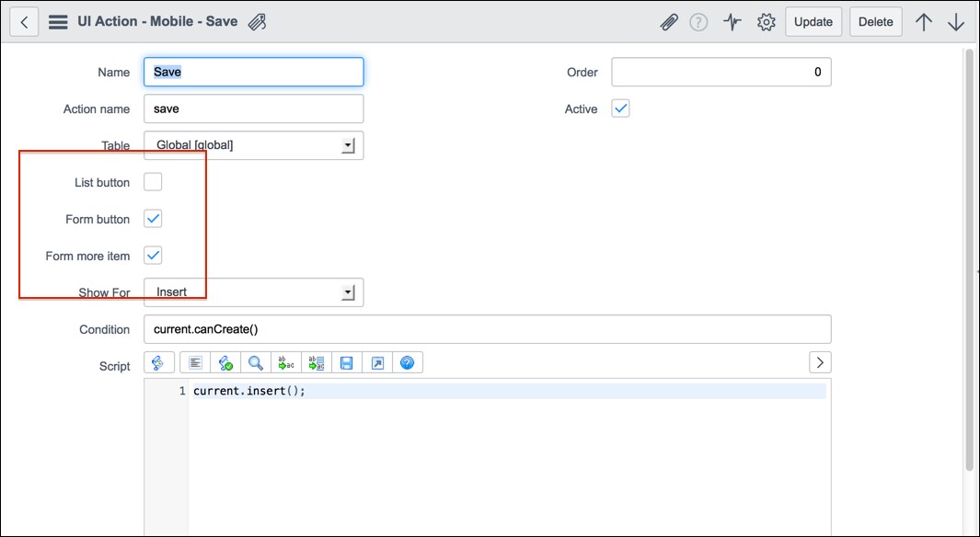Click the format code icon
Viewport: 980px width, 537px height.
point(195,362)
